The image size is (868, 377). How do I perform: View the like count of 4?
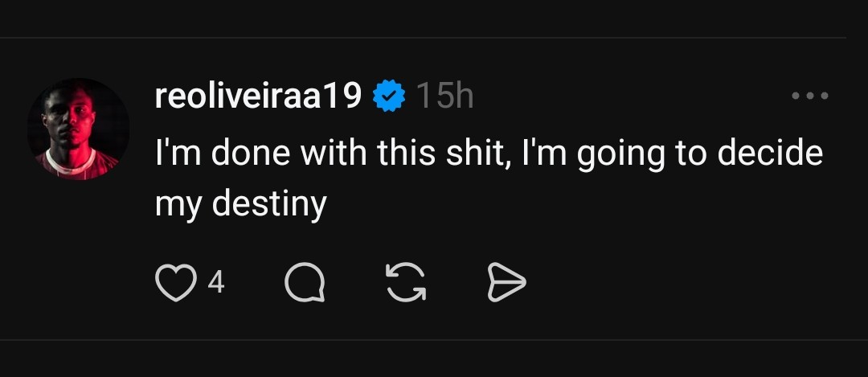tap(215, 282)
